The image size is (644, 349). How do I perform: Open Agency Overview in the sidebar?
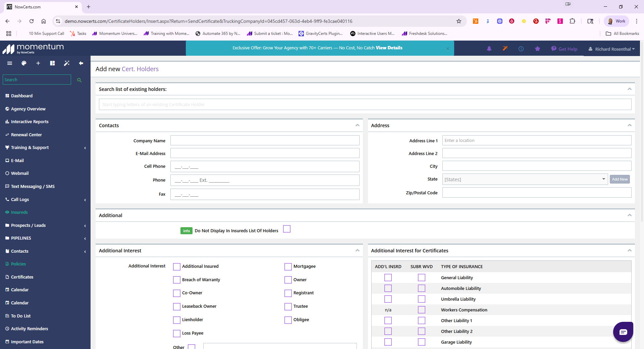28,109
